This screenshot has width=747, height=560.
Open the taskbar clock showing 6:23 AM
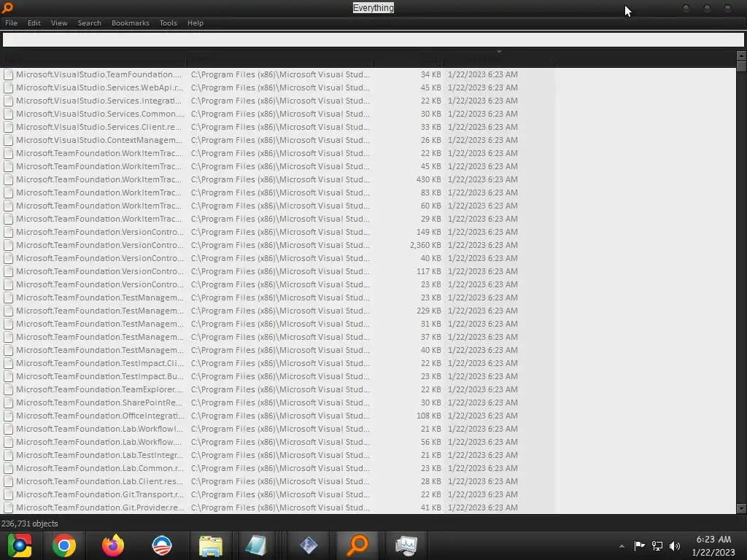(713, 545)
